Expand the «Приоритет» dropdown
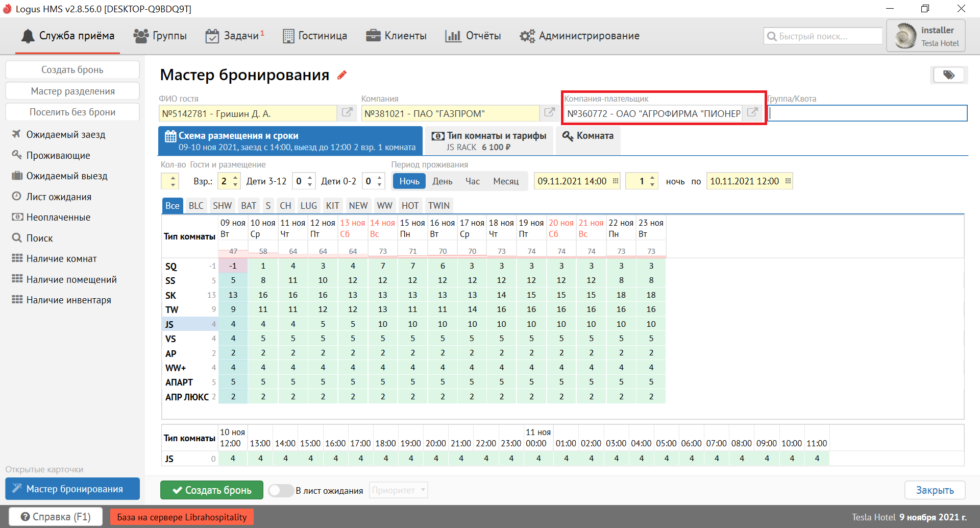Viewport: 980px width, 528px height. click(x=399, y=490)
